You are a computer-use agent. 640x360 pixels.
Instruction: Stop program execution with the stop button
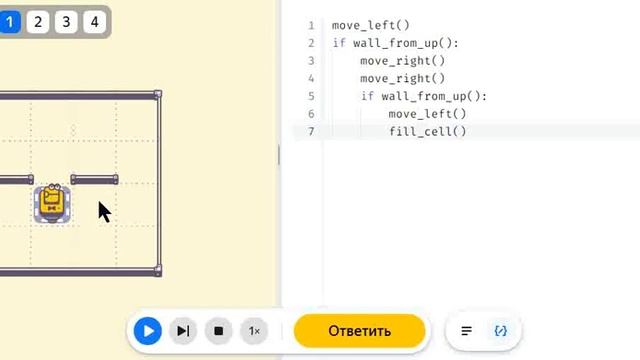pos(219,331)
